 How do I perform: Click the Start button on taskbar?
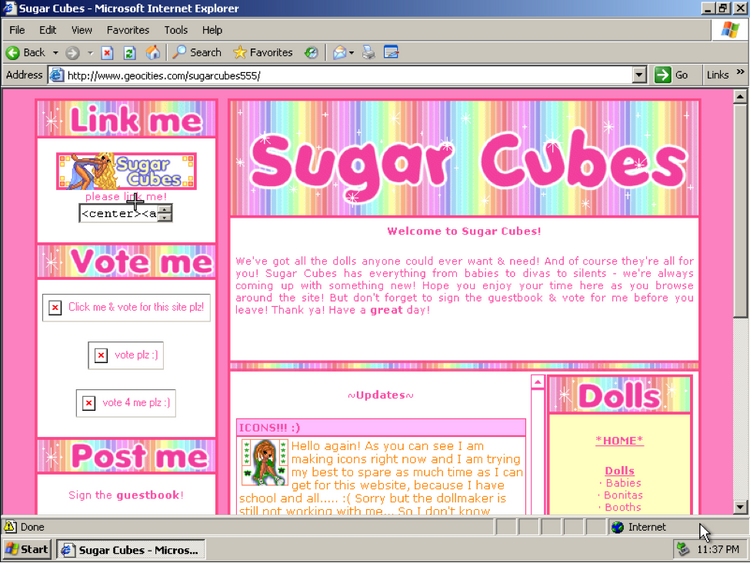tap(27, 549)
